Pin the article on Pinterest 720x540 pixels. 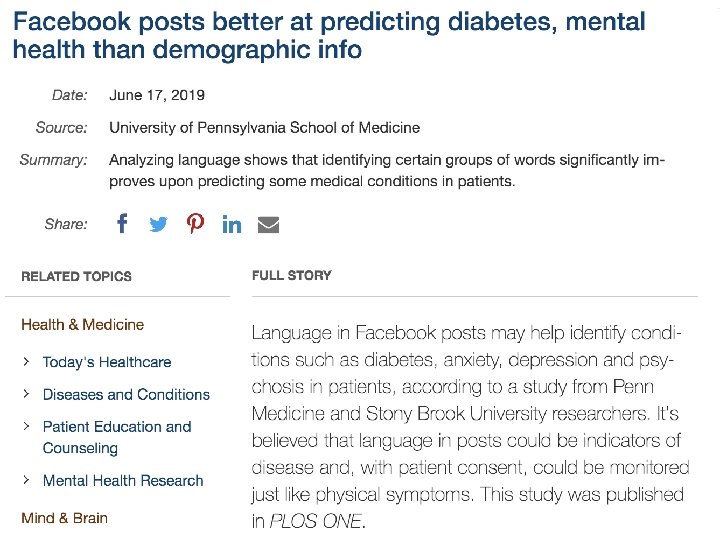click(x=195, y=224)
